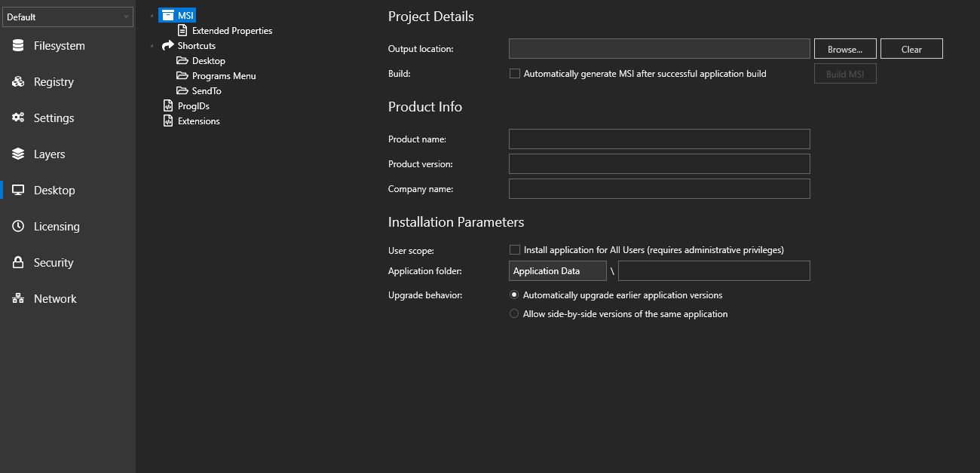The width and height of the screenshot is (980, 473).
Task: Click the Settings gears icon
Action: click(18, 118)
